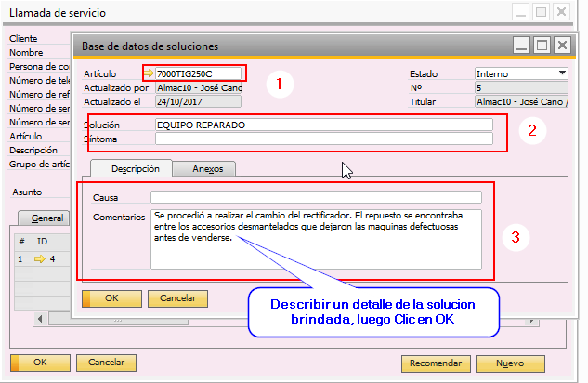588x383 pixels.
Task: Click the yellow link arrow beside Artículo
Action: (x=150, y=73)
